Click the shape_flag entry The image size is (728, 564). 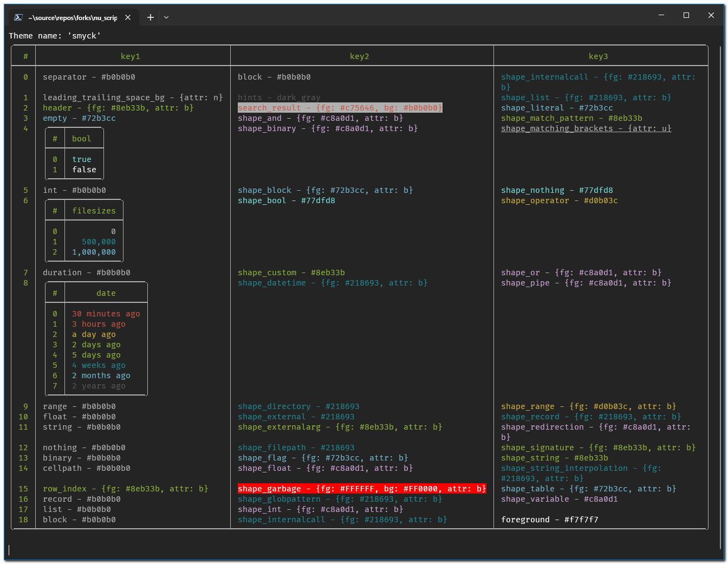[323, 458]
